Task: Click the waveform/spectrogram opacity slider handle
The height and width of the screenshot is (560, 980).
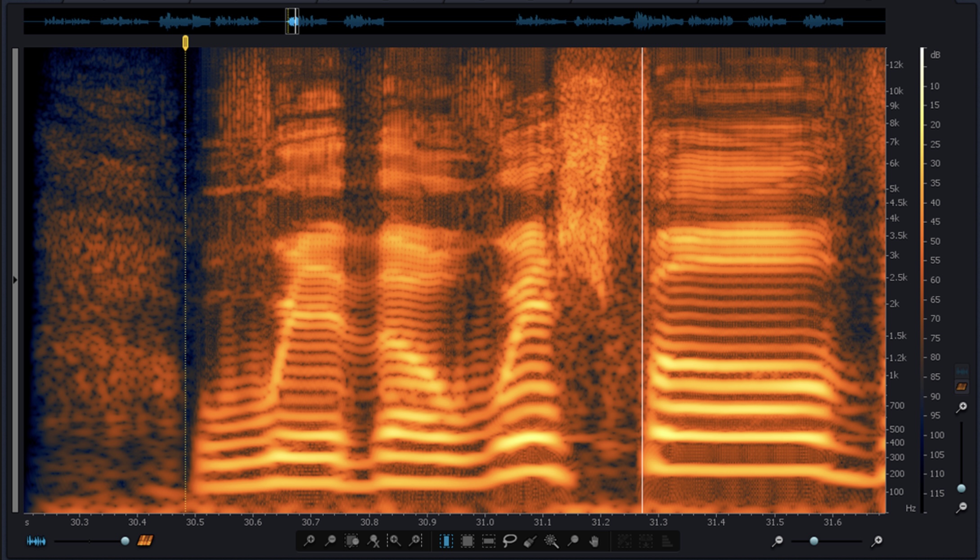Action: (125, 541)
